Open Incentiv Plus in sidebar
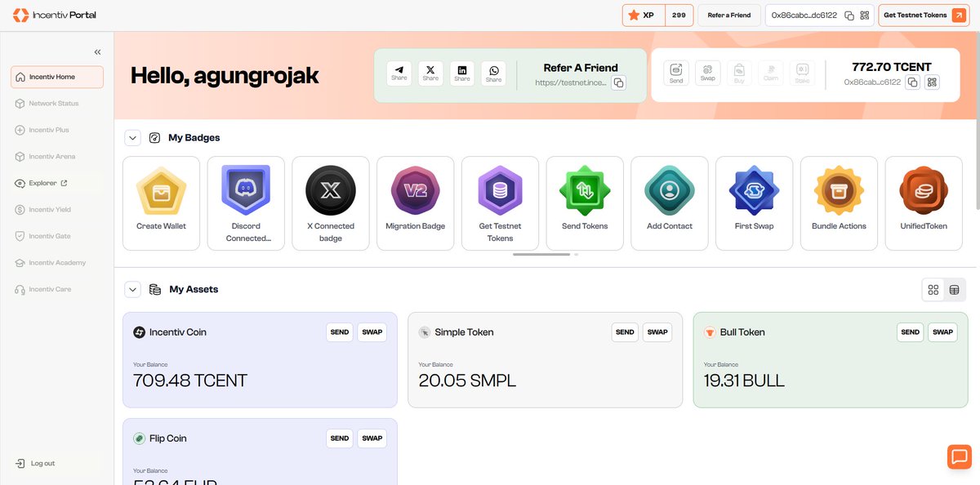This screenshot has width=980, height=485. pyautogui.click(x=57, y=130)
